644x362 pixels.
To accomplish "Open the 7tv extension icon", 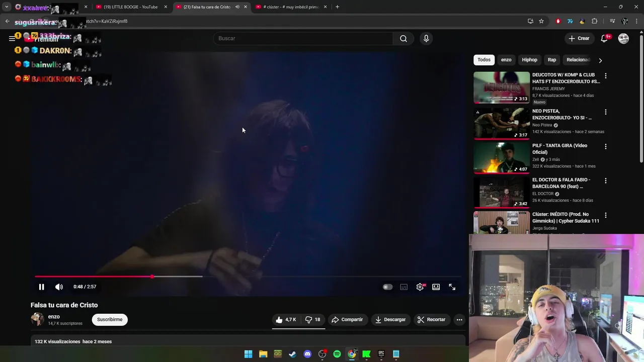I will (570, 21).
